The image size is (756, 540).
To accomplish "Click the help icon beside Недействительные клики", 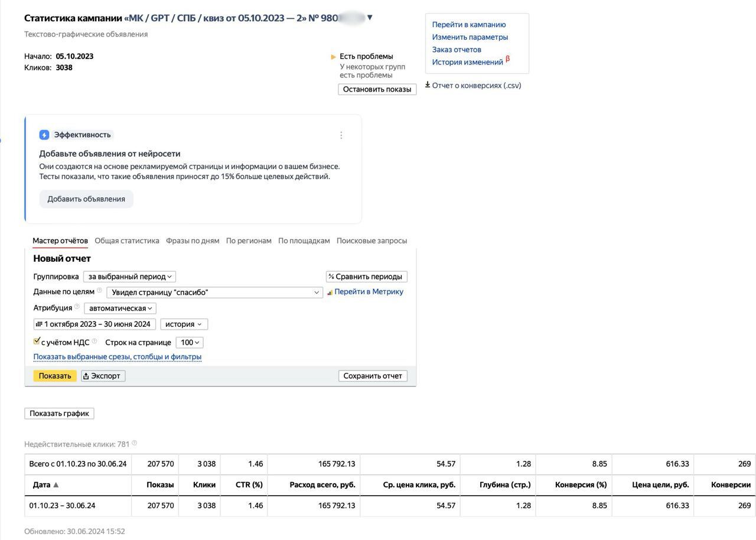I will (x=135, y=443).
